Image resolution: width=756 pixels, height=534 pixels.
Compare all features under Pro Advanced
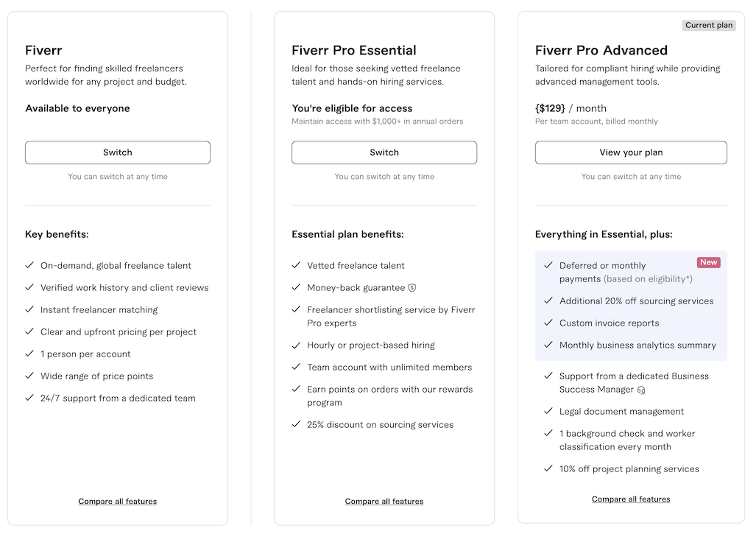[x=631, y=499]
